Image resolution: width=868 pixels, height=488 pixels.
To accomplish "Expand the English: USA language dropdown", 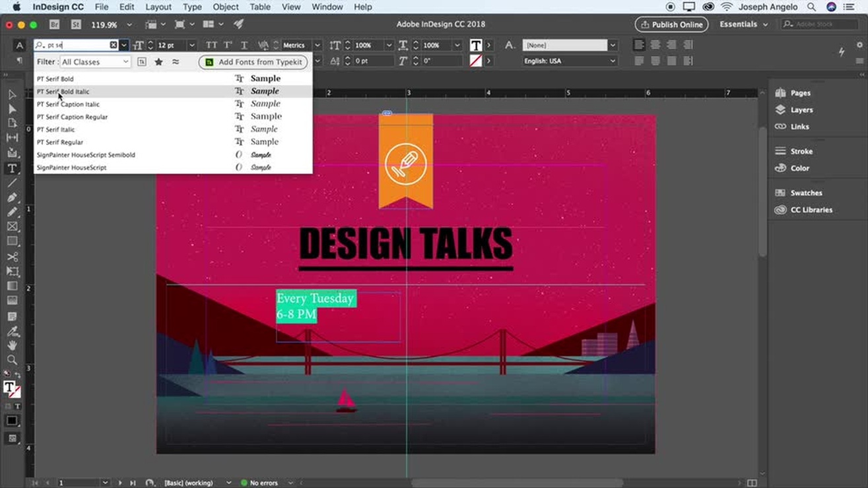I will 570,61.
